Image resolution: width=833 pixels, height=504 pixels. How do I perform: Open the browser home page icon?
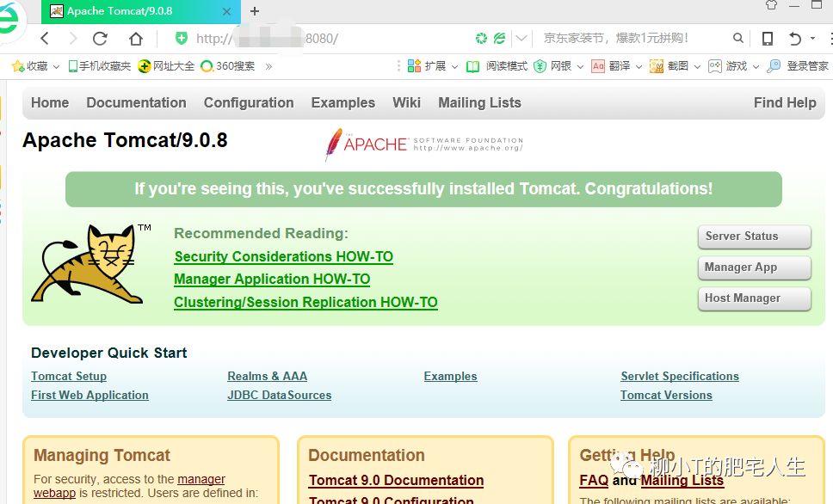click(x=136, y=38)
